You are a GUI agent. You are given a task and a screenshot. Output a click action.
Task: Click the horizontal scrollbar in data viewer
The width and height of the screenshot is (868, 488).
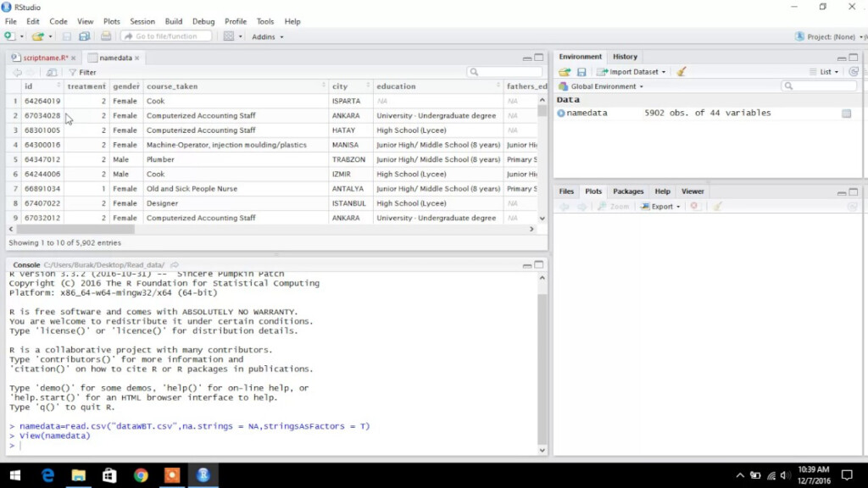point(75,229)
